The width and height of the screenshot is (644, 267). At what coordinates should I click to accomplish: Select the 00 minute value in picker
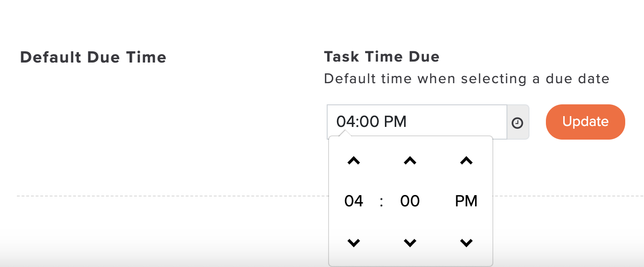click(x=410, y=202)
